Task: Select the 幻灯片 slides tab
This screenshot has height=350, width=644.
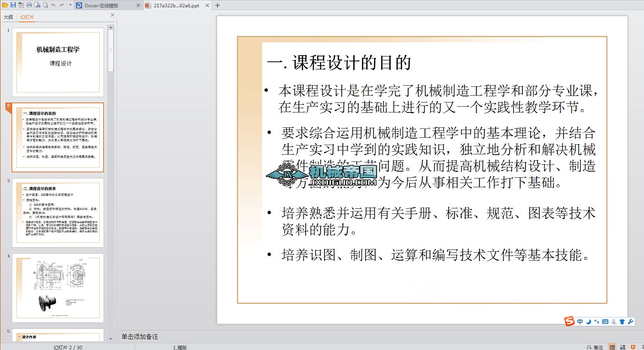Action: (27, 17)
